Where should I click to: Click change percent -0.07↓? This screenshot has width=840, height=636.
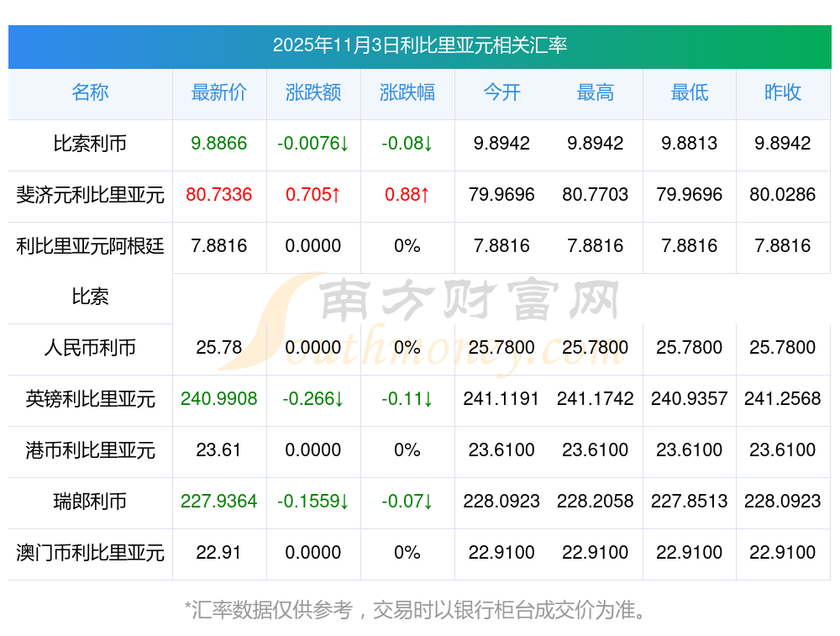pyautogui.click(x=407, y=501)
